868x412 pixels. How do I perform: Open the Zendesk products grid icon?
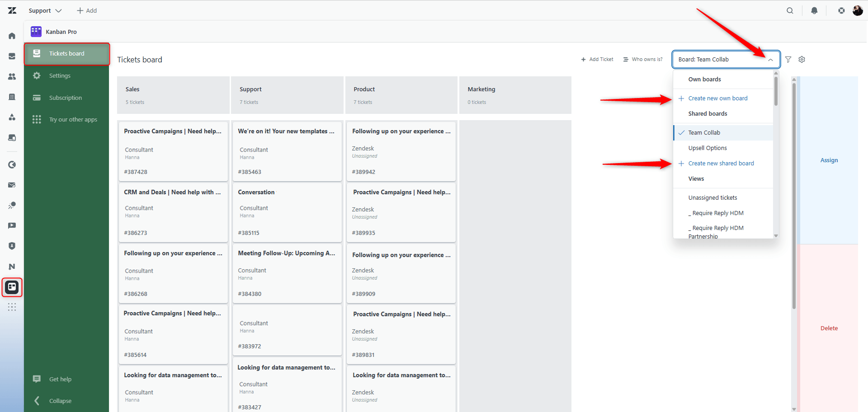point(841,10)
